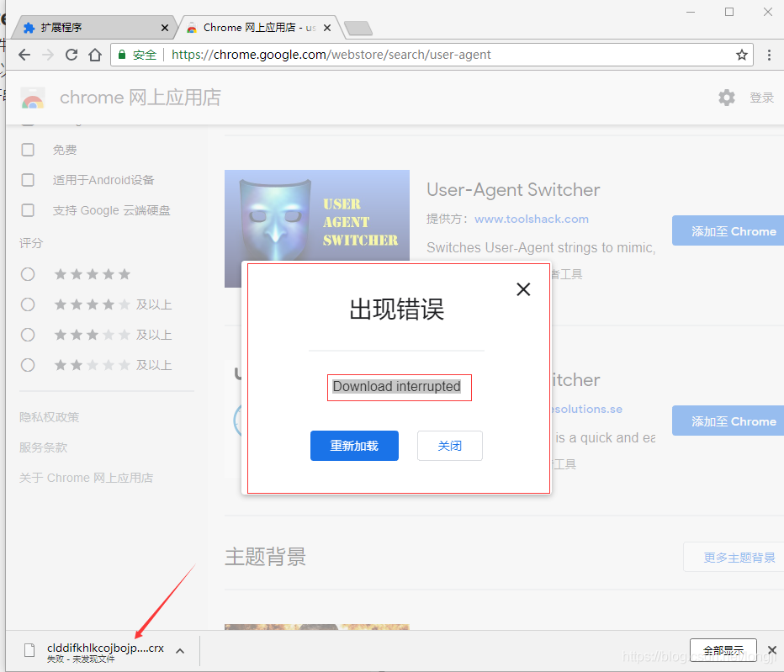Image resolution: width=784 pixels, height=672 pixels.
Task: Go to home page icon
Action: [95, 55]
